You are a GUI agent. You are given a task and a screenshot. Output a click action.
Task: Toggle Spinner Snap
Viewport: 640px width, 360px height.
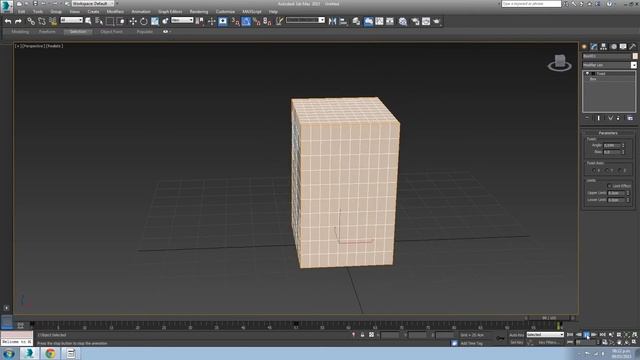(x=267, y=21)
